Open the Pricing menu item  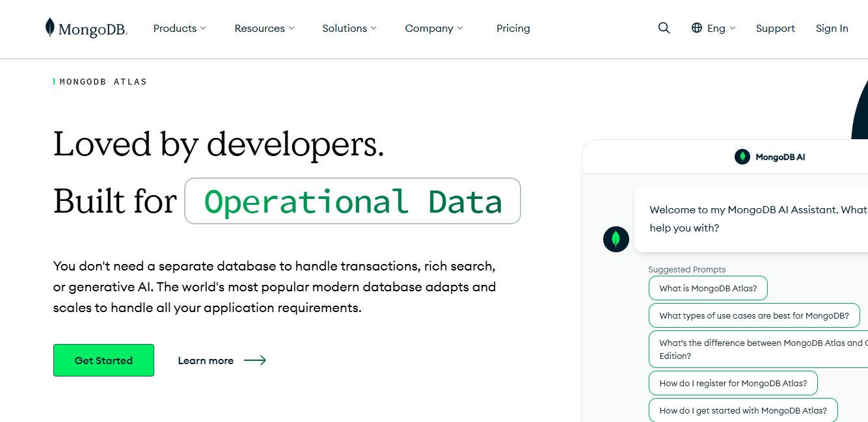(513, 28)
